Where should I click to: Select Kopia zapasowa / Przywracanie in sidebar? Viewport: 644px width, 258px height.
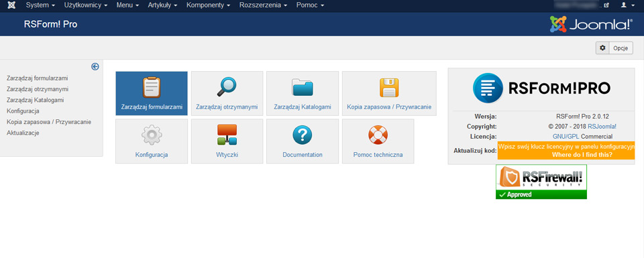[49, 122]
